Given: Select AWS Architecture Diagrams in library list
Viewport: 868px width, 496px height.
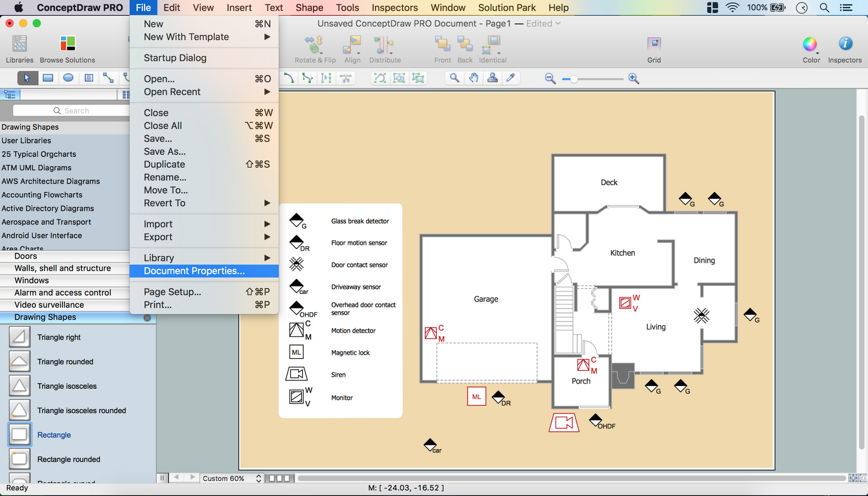Looking at the screenshot, I should 51,181.
